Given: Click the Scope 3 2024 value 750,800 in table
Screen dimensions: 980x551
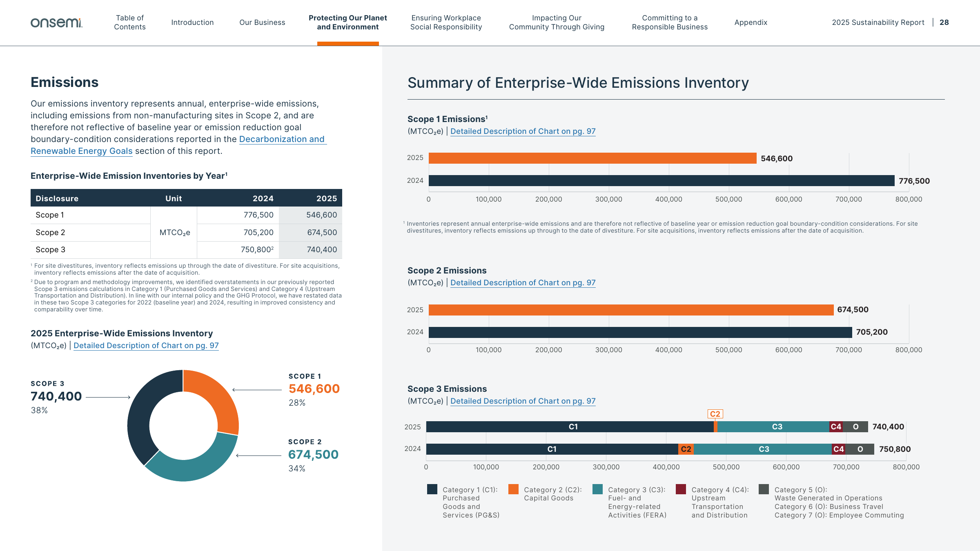Looking at the screenshot, I should [x=257, y=249].
